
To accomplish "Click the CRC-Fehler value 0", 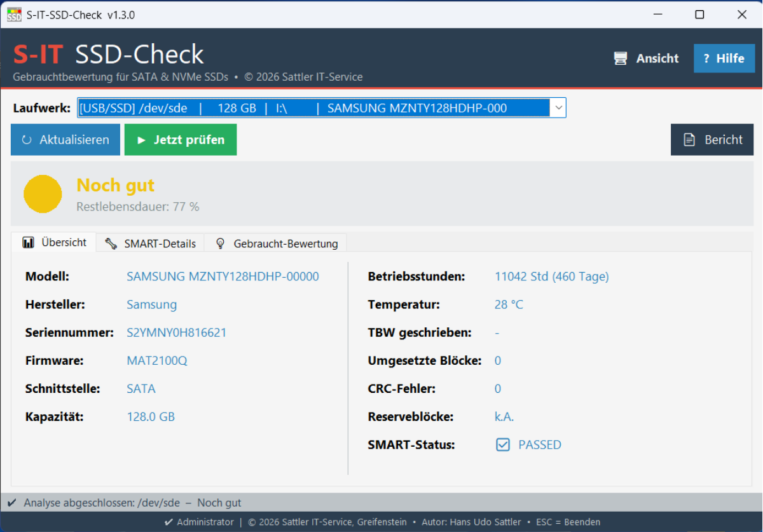I will tap(498, 388).
